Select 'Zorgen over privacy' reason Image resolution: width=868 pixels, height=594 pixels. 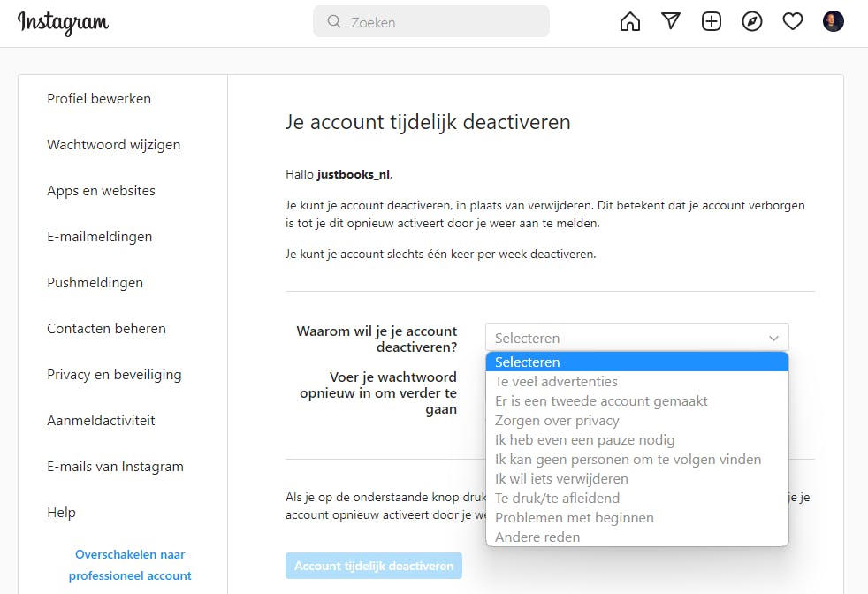(557, 421)
